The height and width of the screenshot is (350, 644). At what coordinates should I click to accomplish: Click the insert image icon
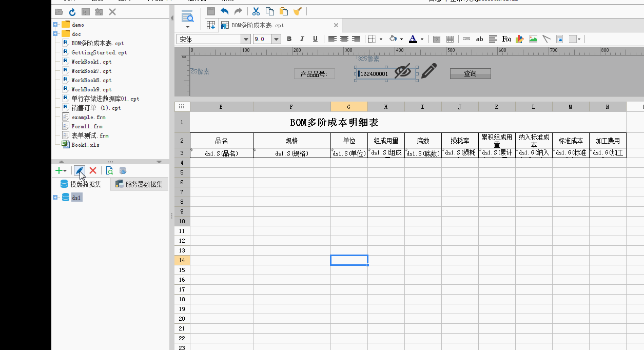(x=534, y=39)
